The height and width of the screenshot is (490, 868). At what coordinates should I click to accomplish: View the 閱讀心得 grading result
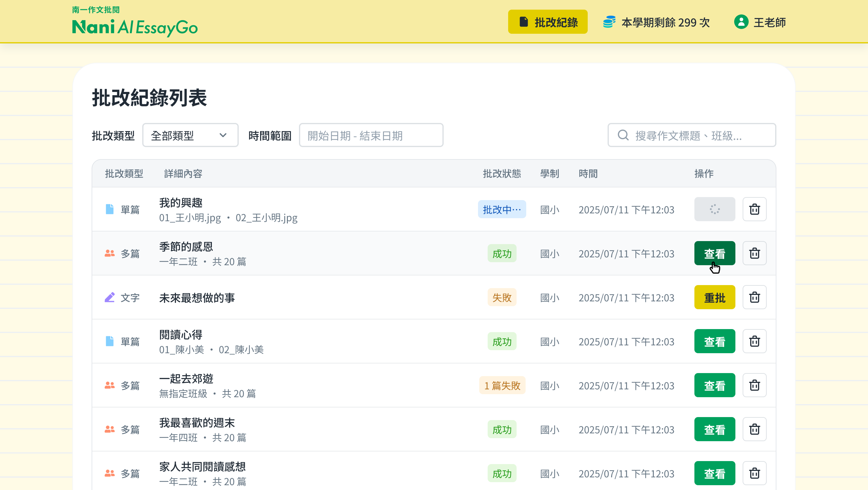(x=715, y=341)
